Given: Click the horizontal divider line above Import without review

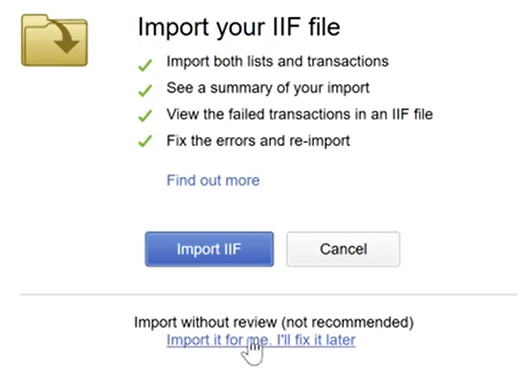Looking at the screenshot, I should [268, 295].
